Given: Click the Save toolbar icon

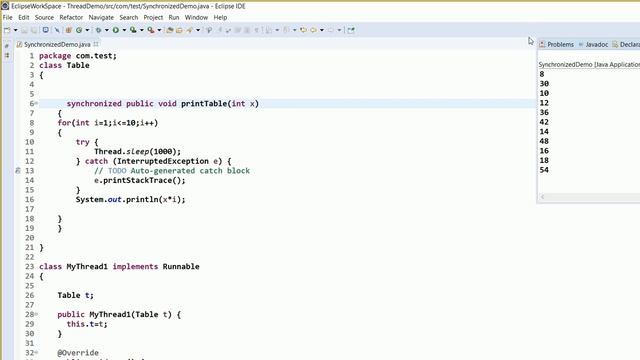Looking at the screenshot, I should (x=24, y=30).
